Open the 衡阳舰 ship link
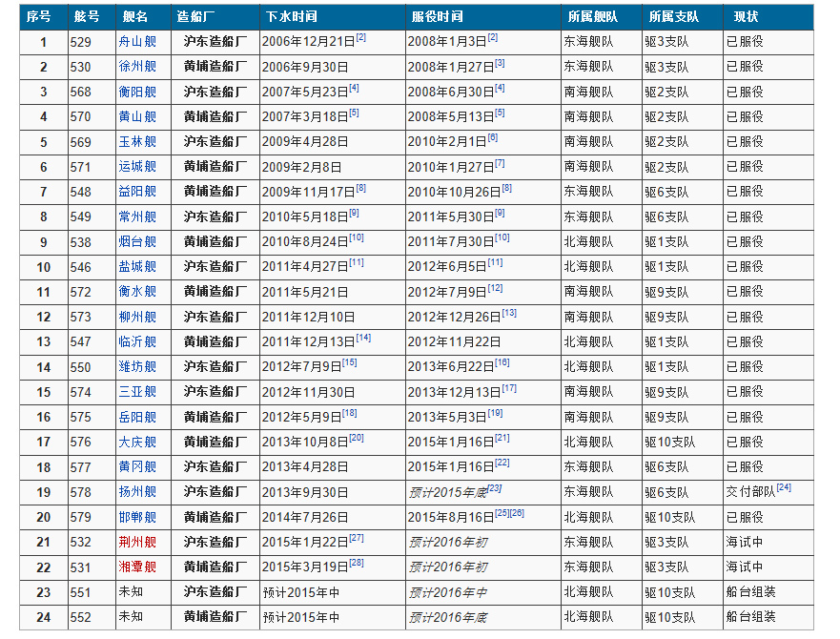The height and width of the screenshot is (639, 840). tap(137, 92)
